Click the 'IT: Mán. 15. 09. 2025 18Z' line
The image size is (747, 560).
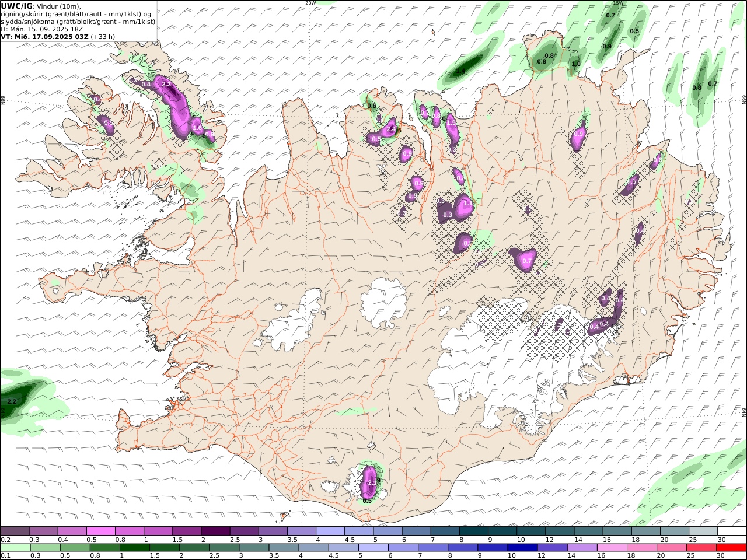pos(42,29)
